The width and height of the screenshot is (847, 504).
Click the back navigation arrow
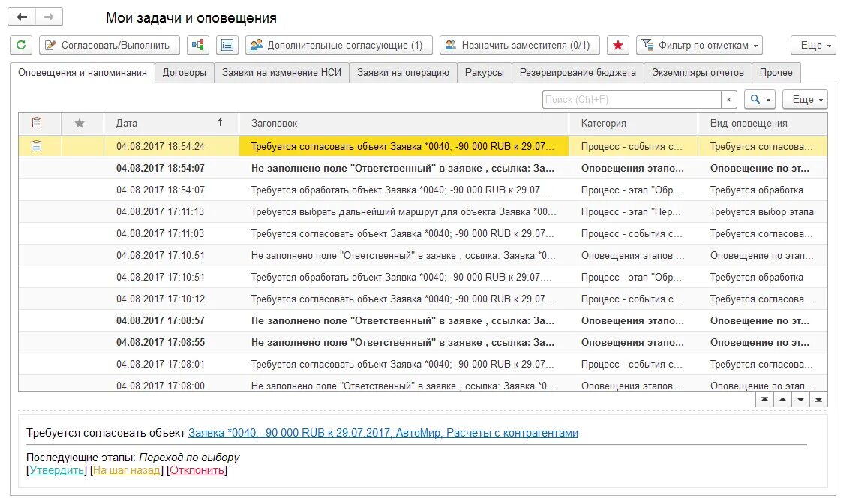click(22, 16)
